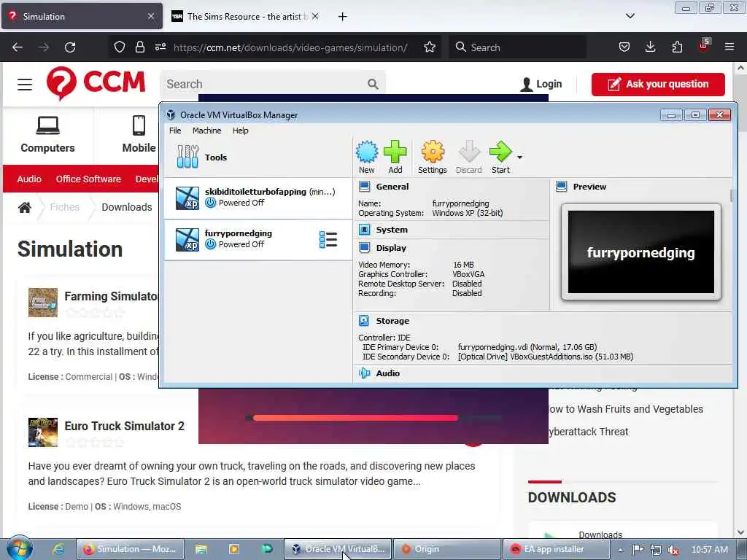Click the Preview section header
This screenshot has height=560, width=747.
589,187
